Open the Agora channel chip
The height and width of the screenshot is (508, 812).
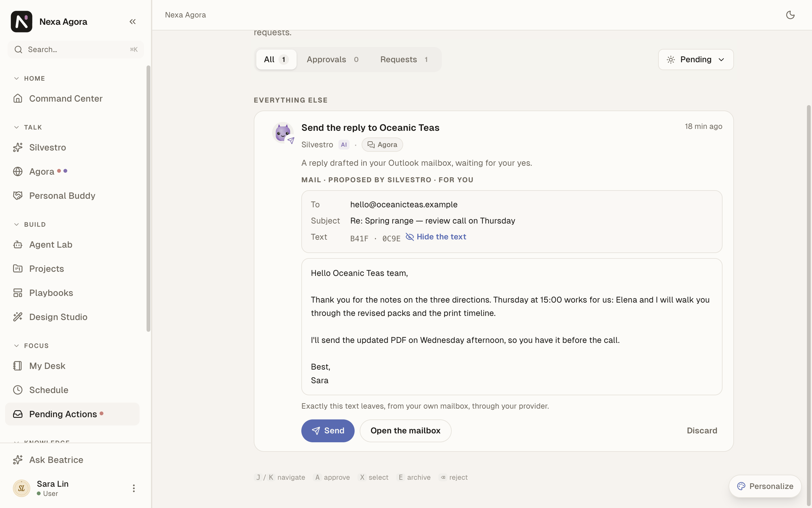click(382, 144)
